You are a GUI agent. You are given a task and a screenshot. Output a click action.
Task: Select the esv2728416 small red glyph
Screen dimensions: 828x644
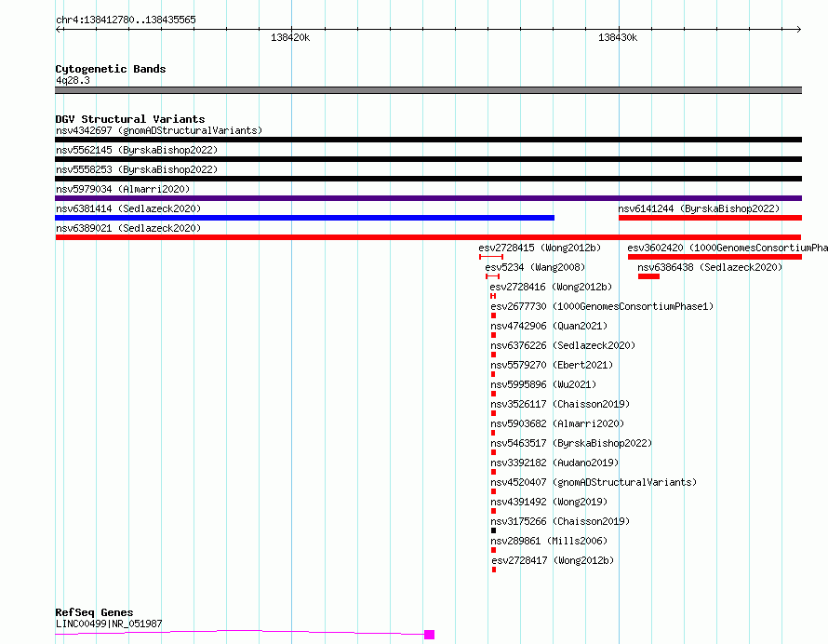click(493, 296)
